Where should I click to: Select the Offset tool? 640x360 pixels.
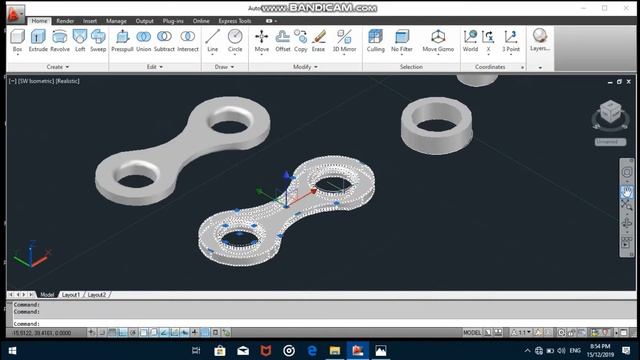pyautogui.click(x=283, y=40)
